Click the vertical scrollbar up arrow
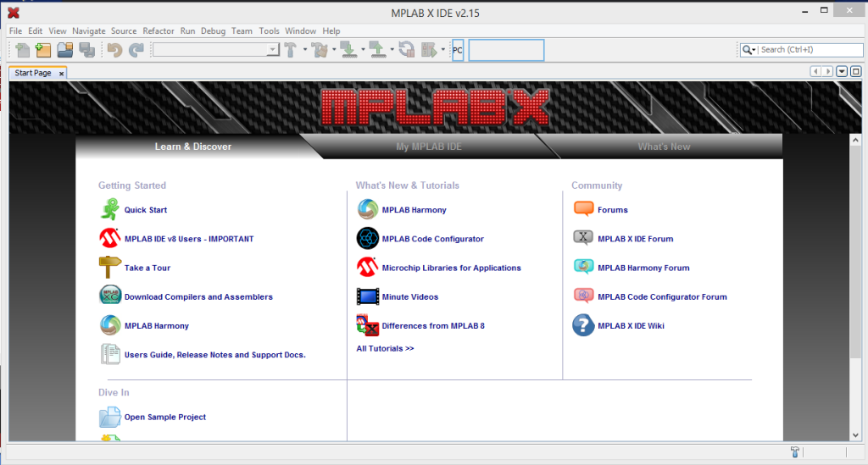868x465 pixels. point(855,141)
